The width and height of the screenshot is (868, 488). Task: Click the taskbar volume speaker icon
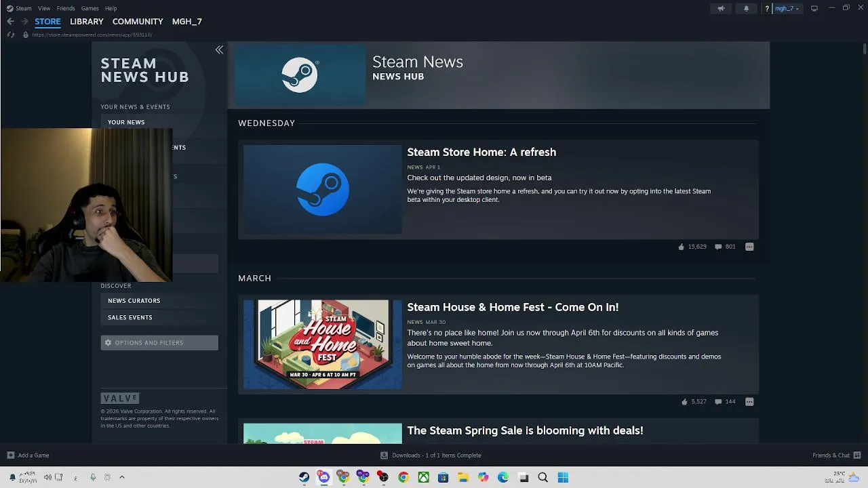(x=47, y=477)
